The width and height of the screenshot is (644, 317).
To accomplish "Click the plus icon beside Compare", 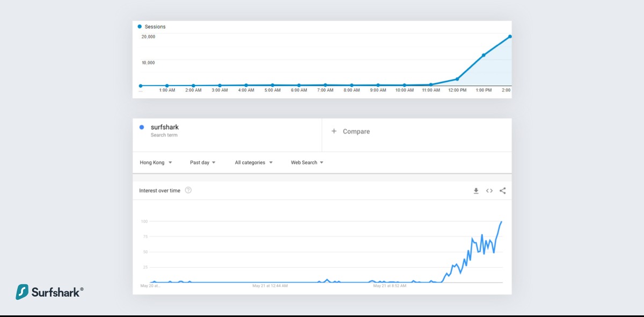I will pos(334,131).
